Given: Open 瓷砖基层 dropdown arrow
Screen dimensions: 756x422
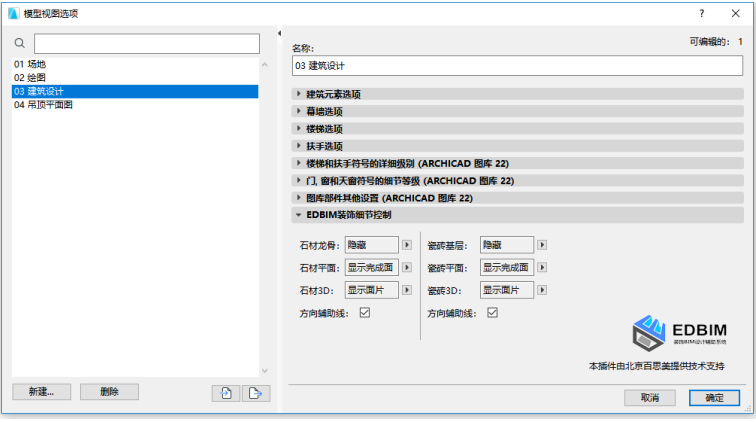Looking at the screenshot, I should [542, 245].
